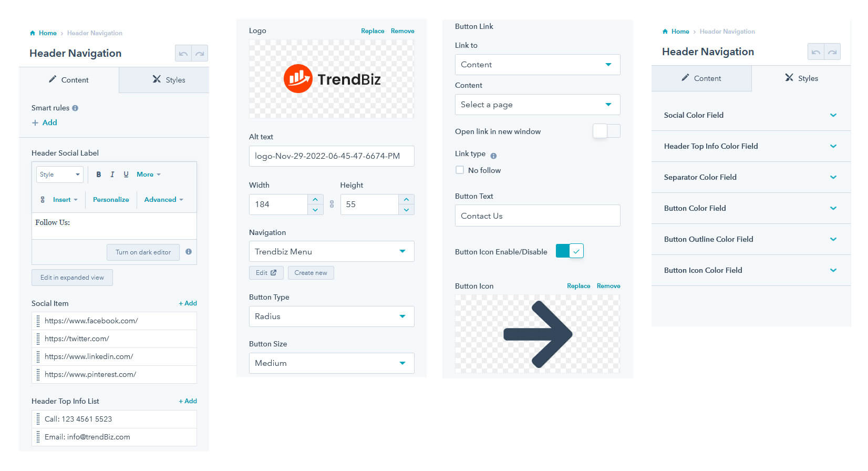The height and width of the screenshot is (471, 868).
Task: Click redo arrow in right Header Navigation panel
Action: pyautogui.click(x=832, y=52)
